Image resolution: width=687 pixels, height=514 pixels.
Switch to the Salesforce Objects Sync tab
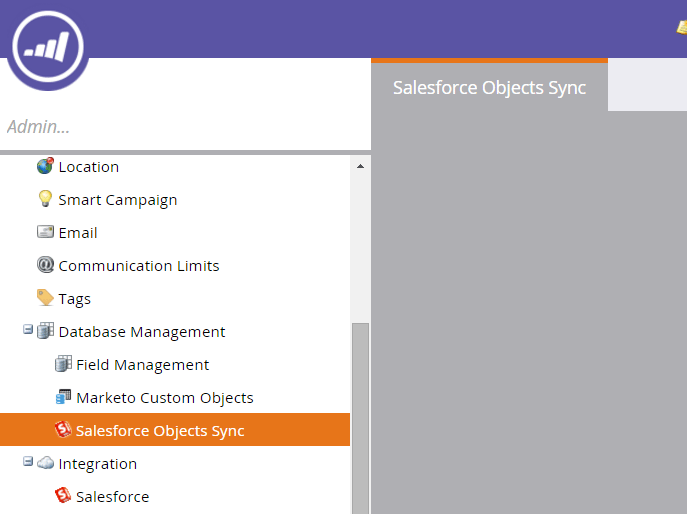pyautogui.click(x=489, y=87)
